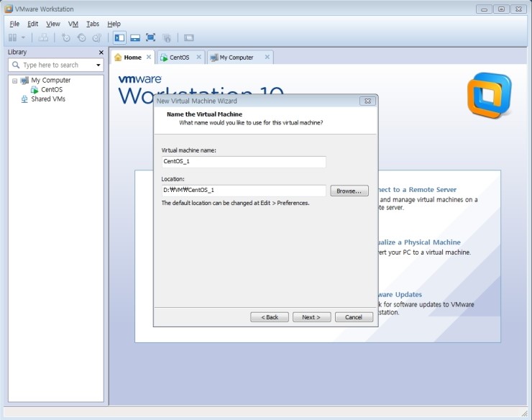
Task: Open Software Updates link
Action: coord(400,294)
